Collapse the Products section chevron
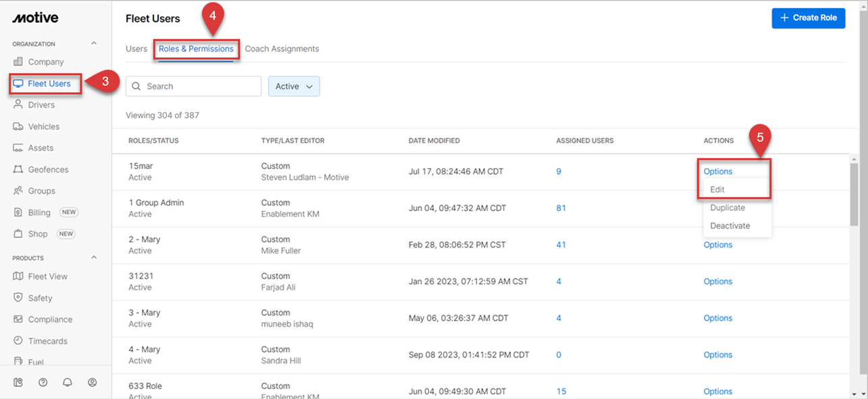The image size is (868, 399). click(x=94, y=258)
